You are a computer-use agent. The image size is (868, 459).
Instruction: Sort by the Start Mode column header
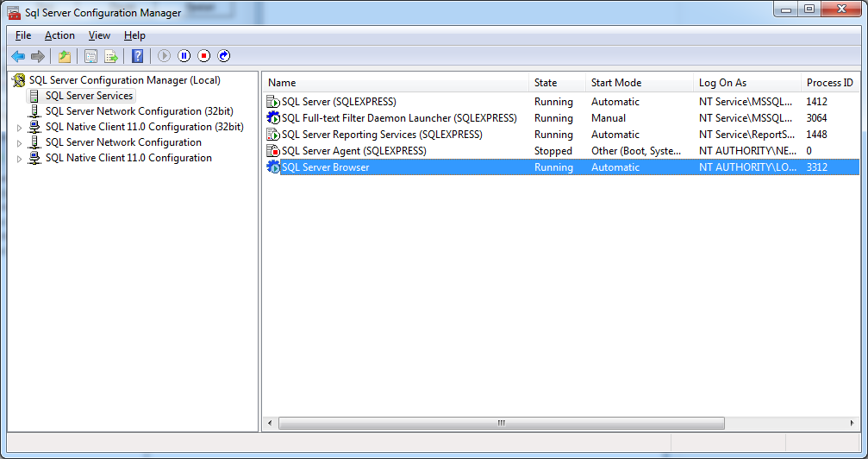click(x=639, y=83)
